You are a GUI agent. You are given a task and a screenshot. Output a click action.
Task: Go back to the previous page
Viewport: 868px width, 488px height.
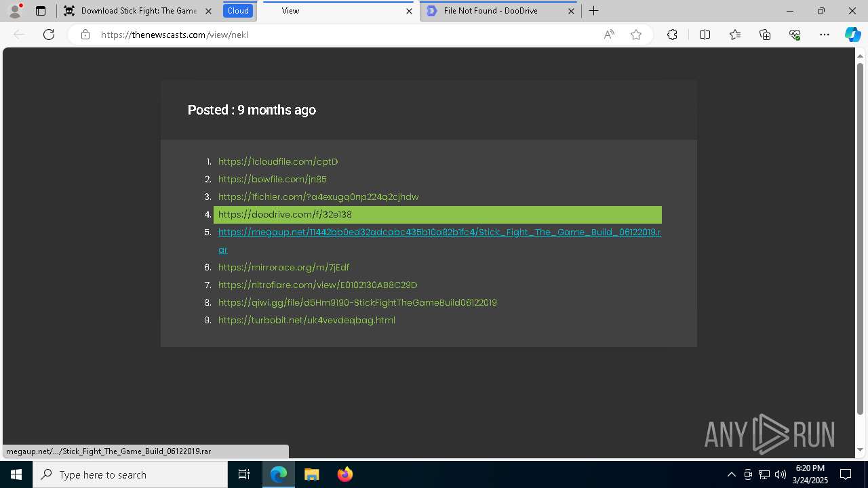[x=19, y=35]
